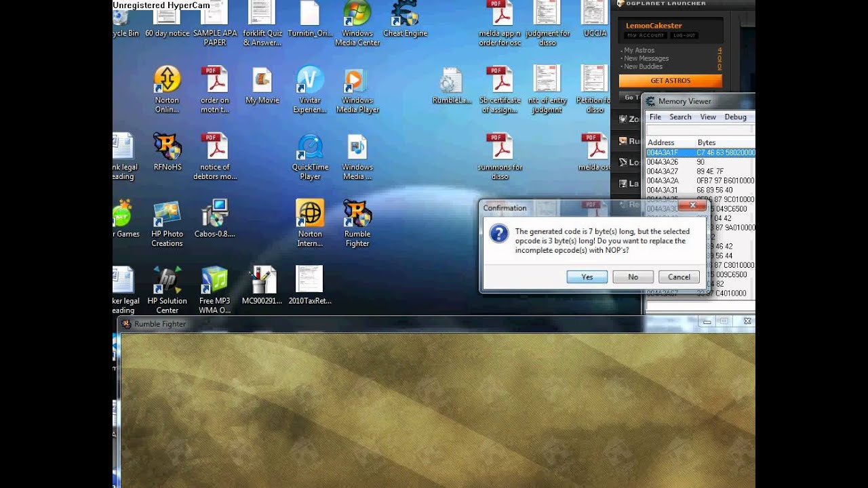Open New Buddies in OGPlanet launcher
This screenshot has width=868, height=488.
[643, 66]
